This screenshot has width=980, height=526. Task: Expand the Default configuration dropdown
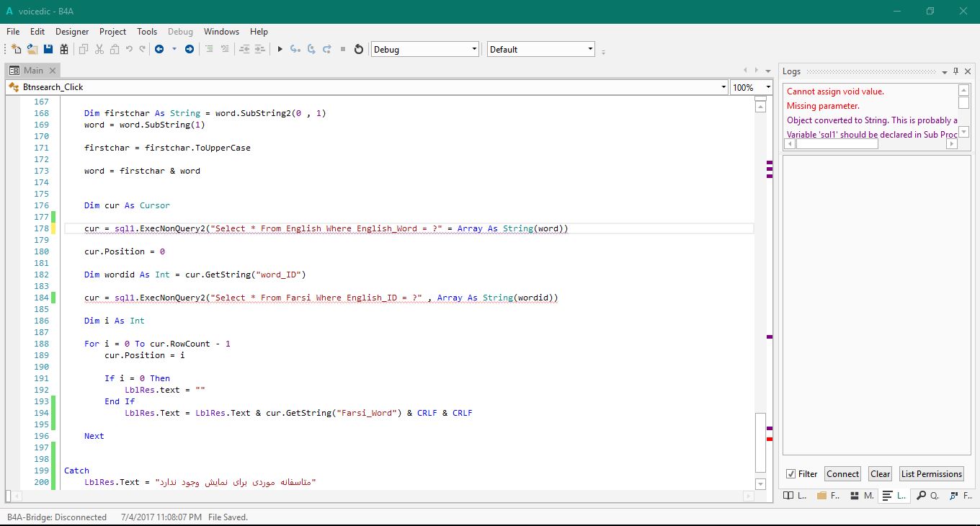pos(540,49)
